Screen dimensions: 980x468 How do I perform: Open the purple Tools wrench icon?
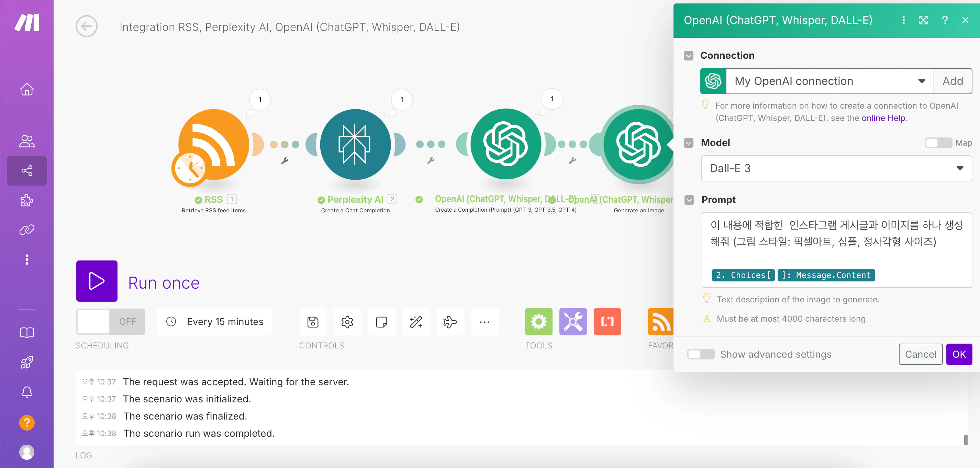(x=573, y=322)
